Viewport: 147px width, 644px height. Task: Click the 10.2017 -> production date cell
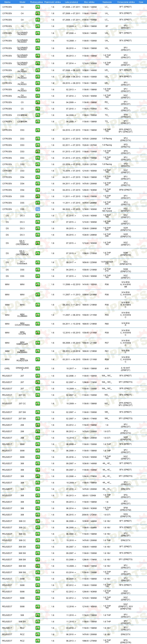(71, 368)
